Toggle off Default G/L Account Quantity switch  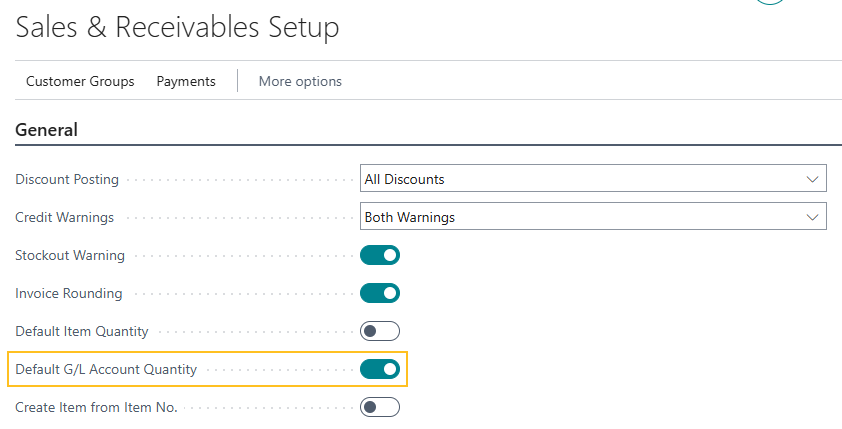(380, 369)
